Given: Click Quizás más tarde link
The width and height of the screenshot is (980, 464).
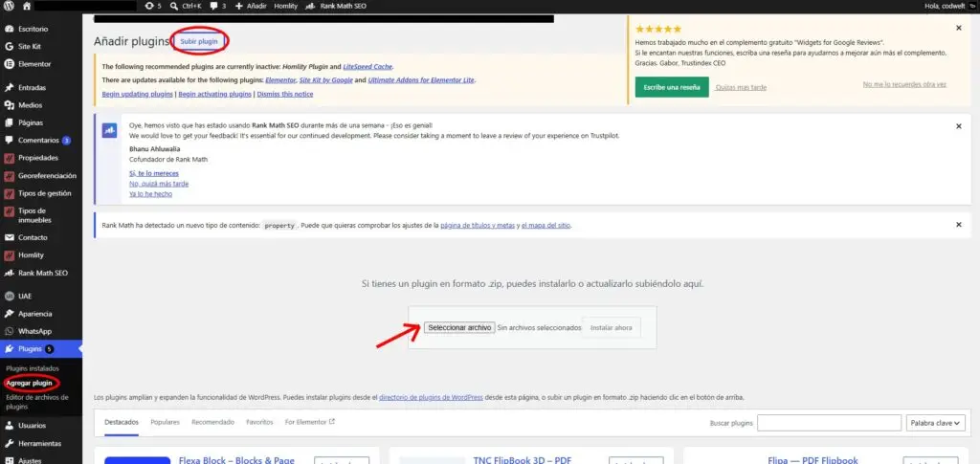Looking at the screenshot, I should tap(741, 87).
